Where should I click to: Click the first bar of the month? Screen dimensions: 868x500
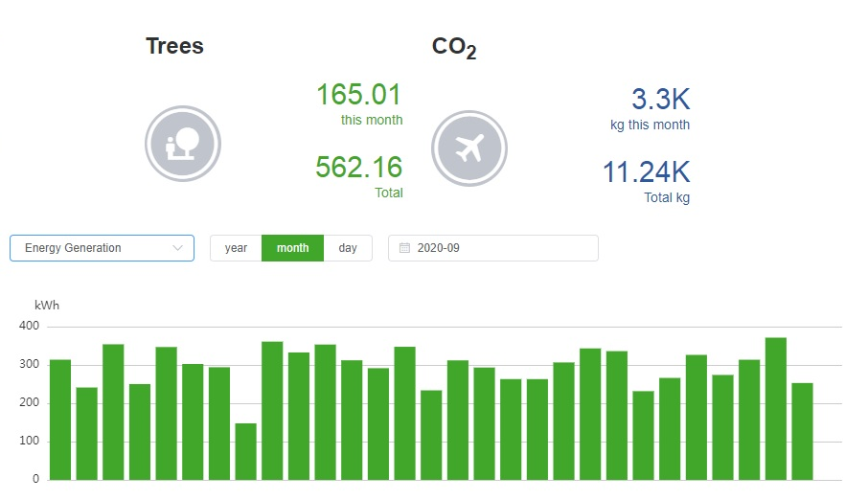60,420
